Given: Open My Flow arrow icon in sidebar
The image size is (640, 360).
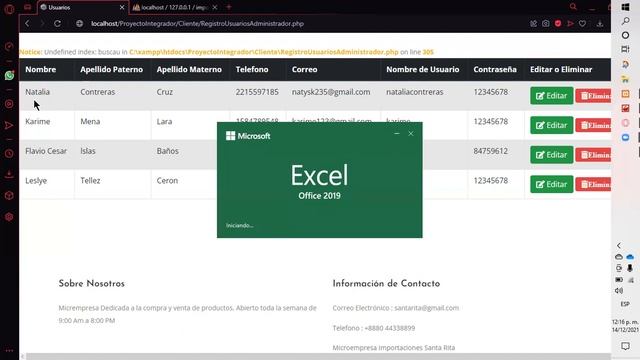Looking at the screenshot, I should pyautogui.click(x=9, y=125).
